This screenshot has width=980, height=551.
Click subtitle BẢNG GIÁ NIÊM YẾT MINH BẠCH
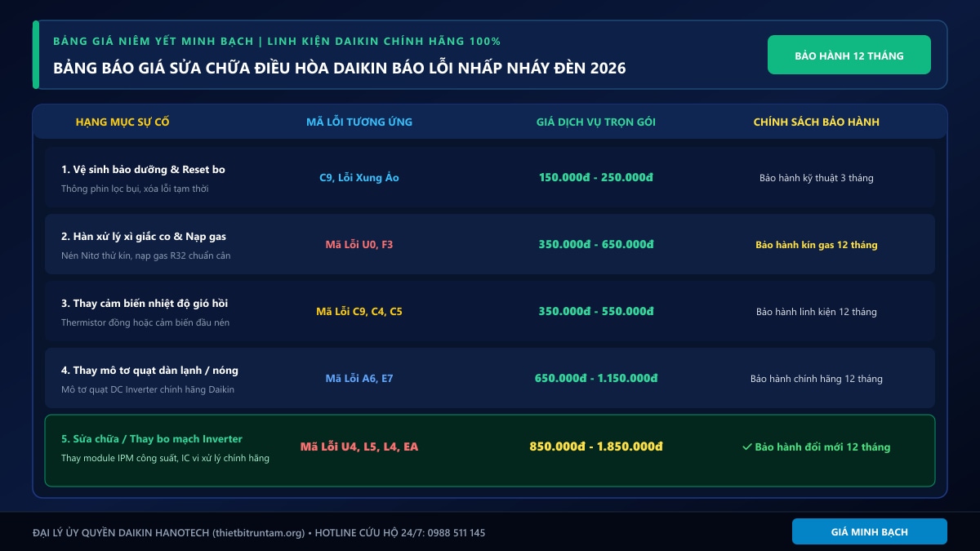click(x=277, y=41)
